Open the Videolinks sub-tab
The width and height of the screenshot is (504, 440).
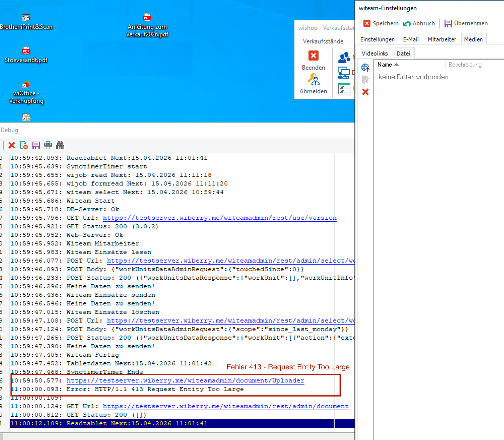tap(374, 54)
